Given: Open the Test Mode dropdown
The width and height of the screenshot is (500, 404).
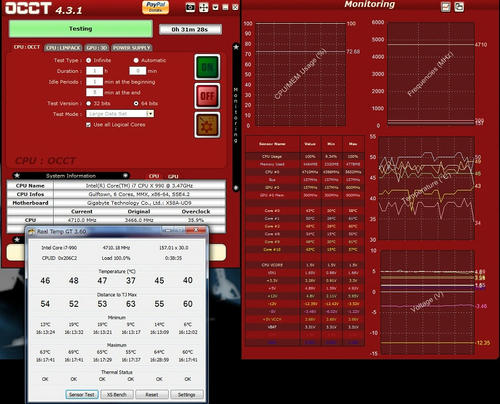Looking at the screenshot, I should [120, 114].
